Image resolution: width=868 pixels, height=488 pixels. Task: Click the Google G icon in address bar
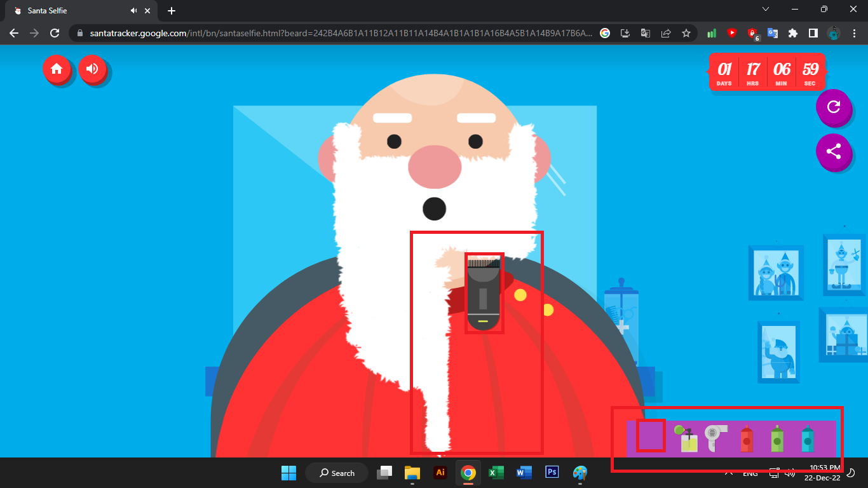point(605,33)
